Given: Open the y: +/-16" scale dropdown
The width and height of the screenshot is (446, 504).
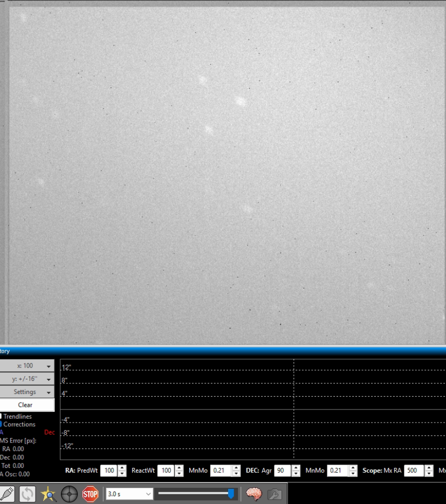Looking at the screenshot, I should [x=27, y=379].
